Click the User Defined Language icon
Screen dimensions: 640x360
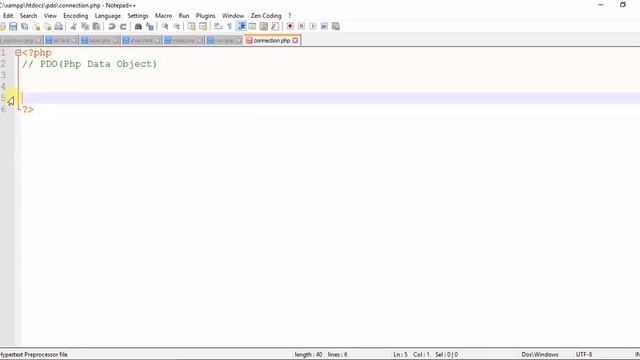click(x=252, y=27)
